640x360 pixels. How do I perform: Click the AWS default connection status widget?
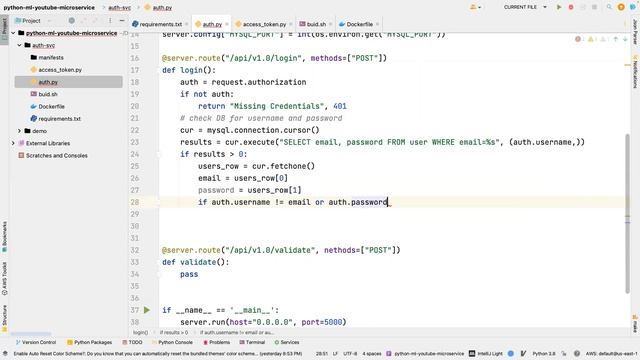(611, 353)
